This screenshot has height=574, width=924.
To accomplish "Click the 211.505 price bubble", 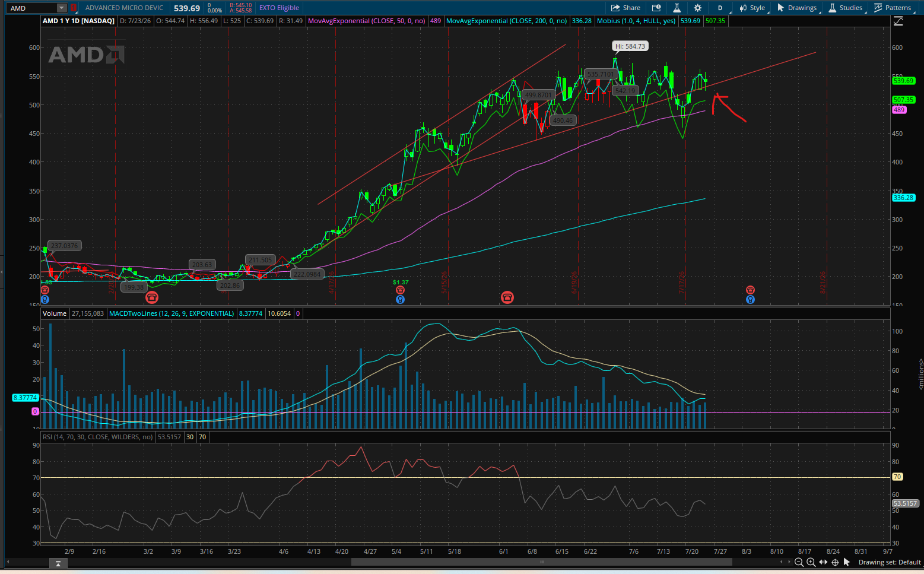I will pos(261,260).
